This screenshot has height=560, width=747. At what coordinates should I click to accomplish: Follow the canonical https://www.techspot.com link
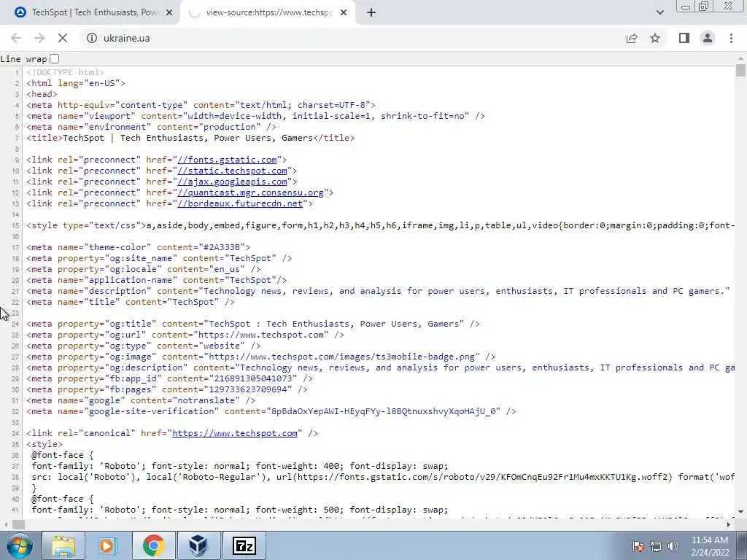point(235,433)
